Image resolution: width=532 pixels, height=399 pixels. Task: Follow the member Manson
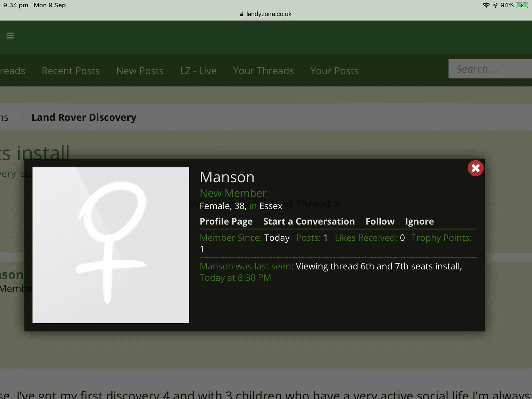point(380,221)
